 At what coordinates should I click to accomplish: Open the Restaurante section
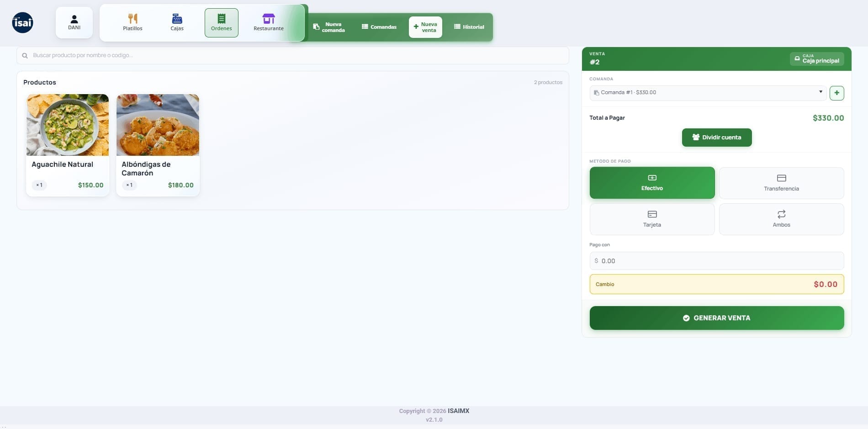tap(269, 22)
